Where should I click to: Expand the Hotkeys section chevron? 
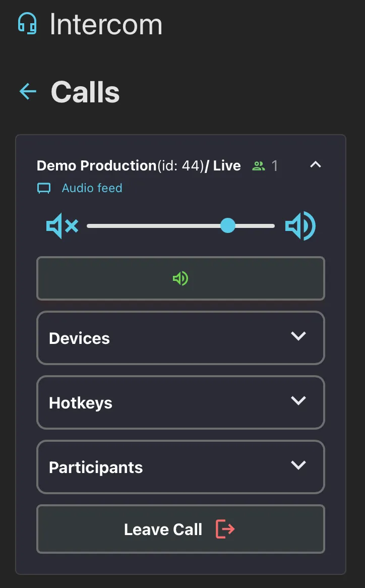coord(298,401)
